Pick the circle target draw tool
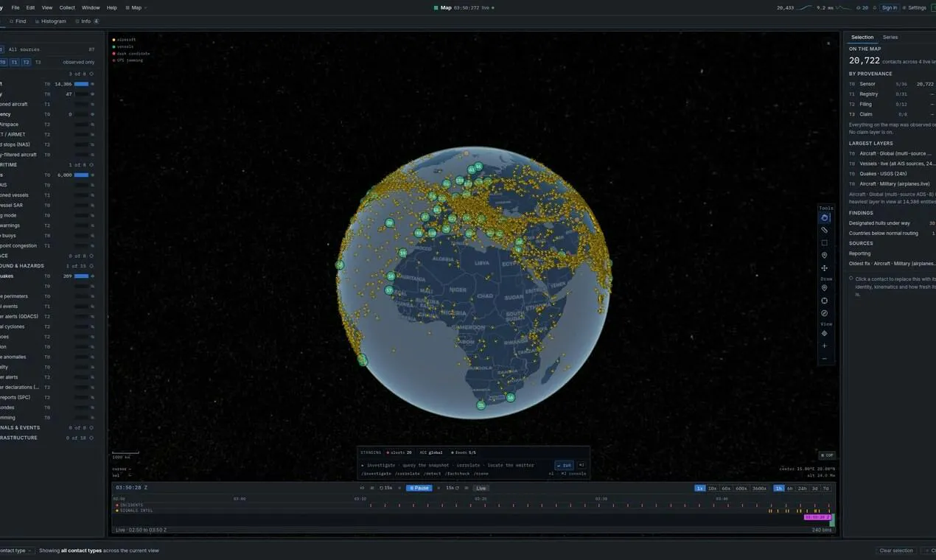This screenshot has width=936, height=560. point(825,301)
